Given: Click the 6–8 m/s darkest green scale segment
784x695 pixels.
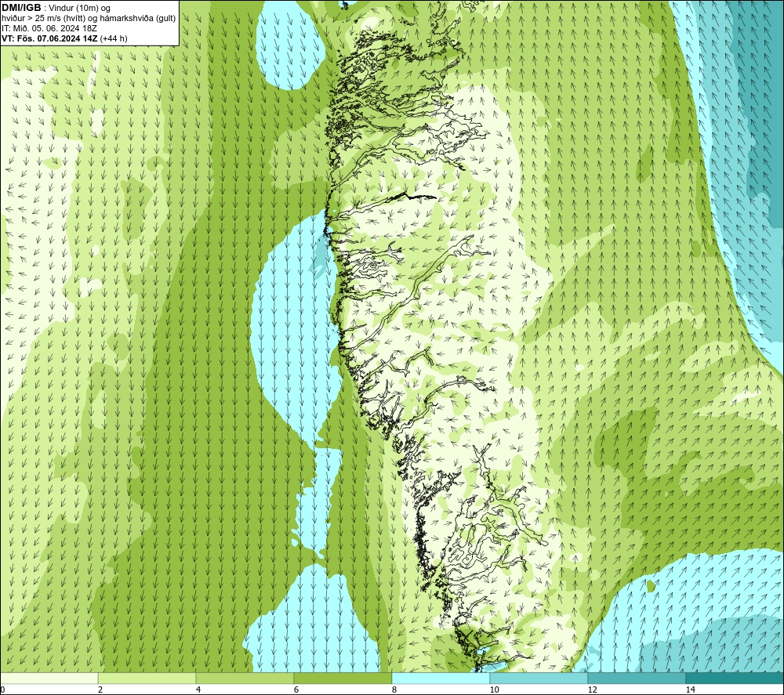Looking at the screenshot, I should click(x=343, y=678).
